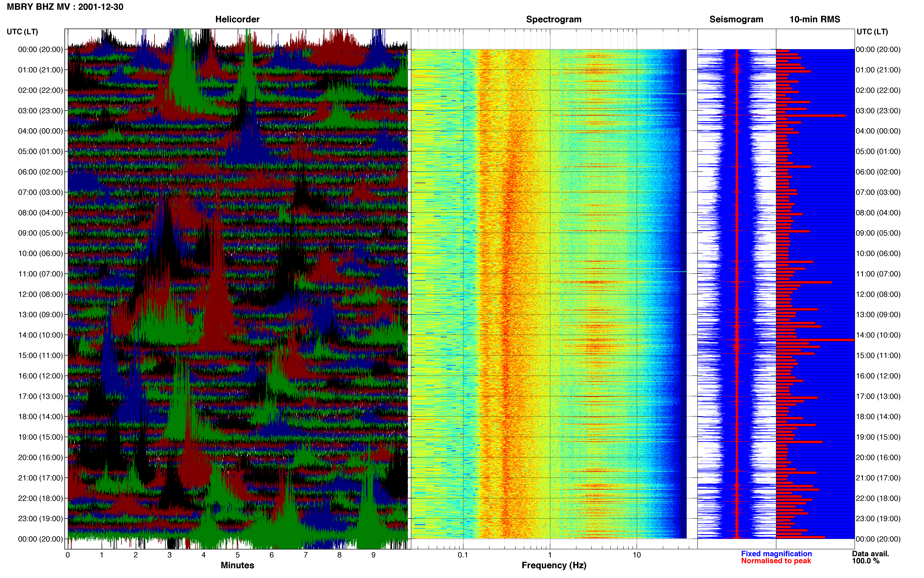Click the 'Helicorder' panel heading
Image resolution: width=924 pixels, height=578 pixels.
click(x=237, y=20)
